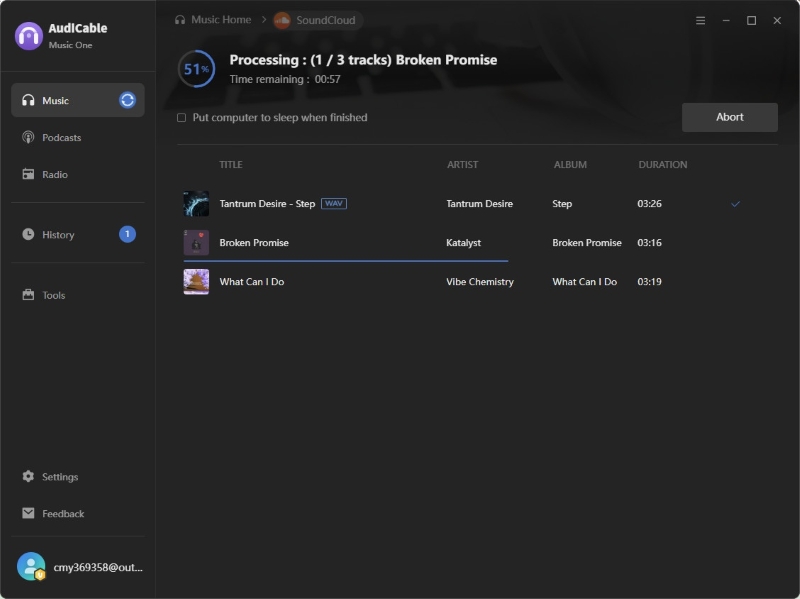Close the AudiCable window
The height and width of the screenshot is (599, 800).
[777, 20]
